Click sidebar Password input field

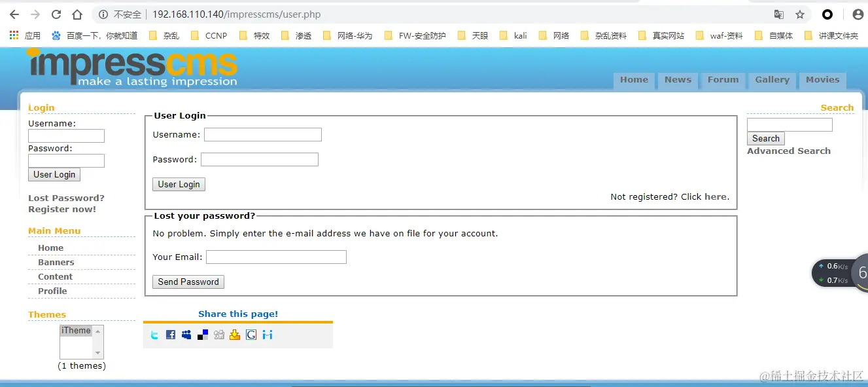point(66,160)
